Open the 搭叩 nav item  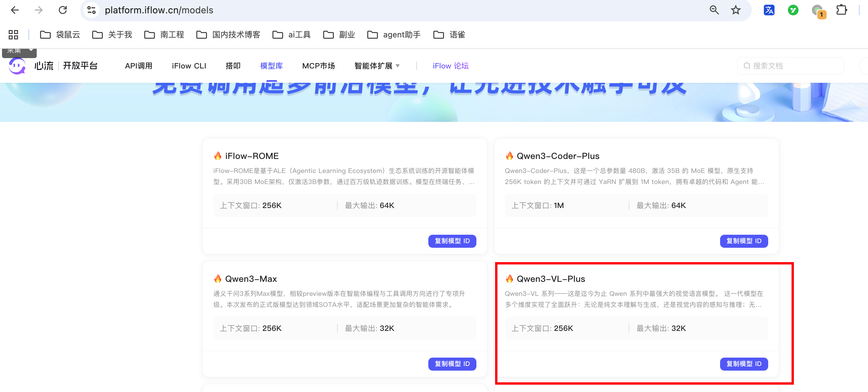(x=233, y=66)
